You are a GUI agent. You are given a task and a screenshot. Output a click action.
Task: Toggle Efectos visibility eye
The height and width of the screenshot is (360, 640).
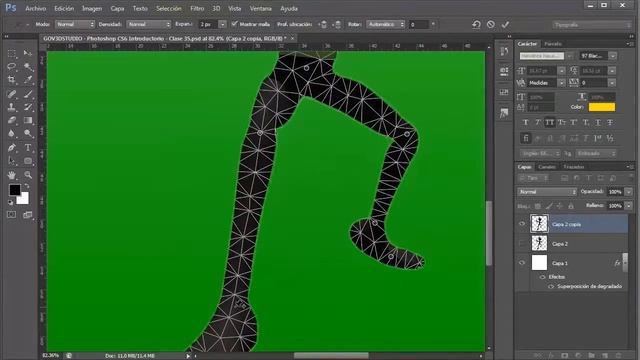542,277
